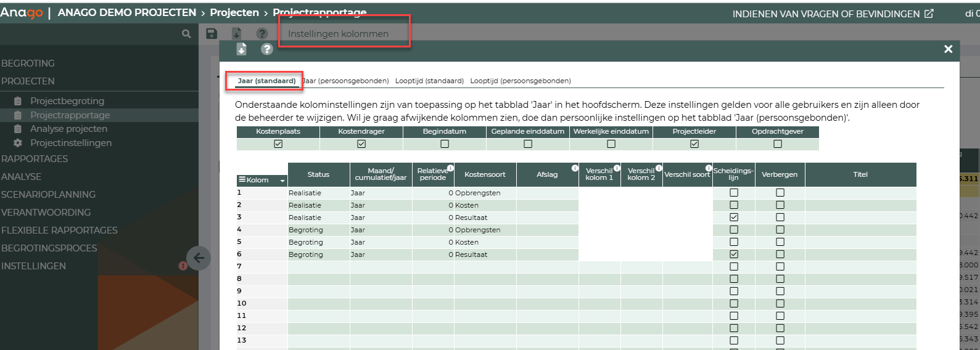Click the hamburger icon in Kolom header
Viewport: 980px width, 350px height.
[242, 180]
